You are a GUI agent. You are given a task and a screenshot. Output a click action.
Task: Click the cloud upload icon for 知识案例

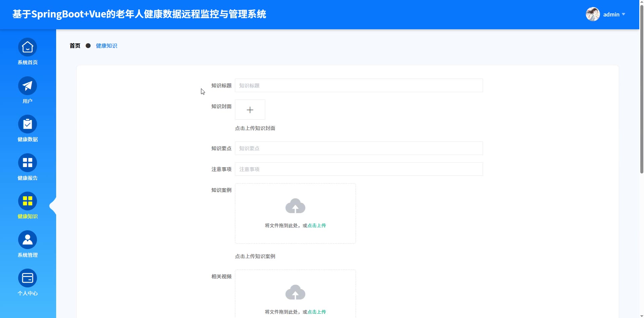coord(295,206)
